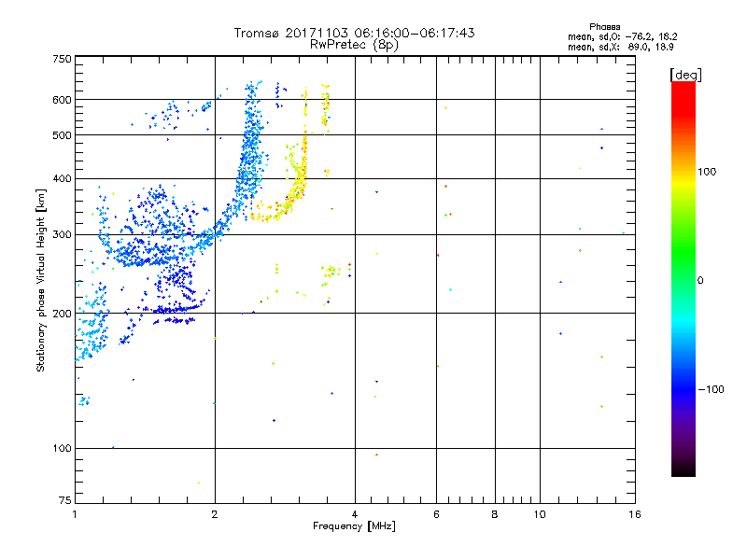Click the 10 MHz frequency tick label
The image size is (747, 560).
540,514
